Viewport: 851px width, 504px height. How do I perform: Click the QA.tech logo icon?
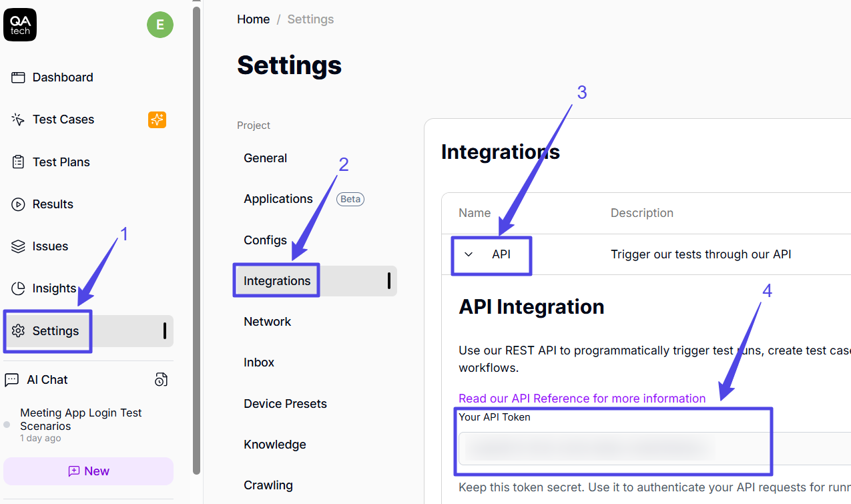point(20,25)
